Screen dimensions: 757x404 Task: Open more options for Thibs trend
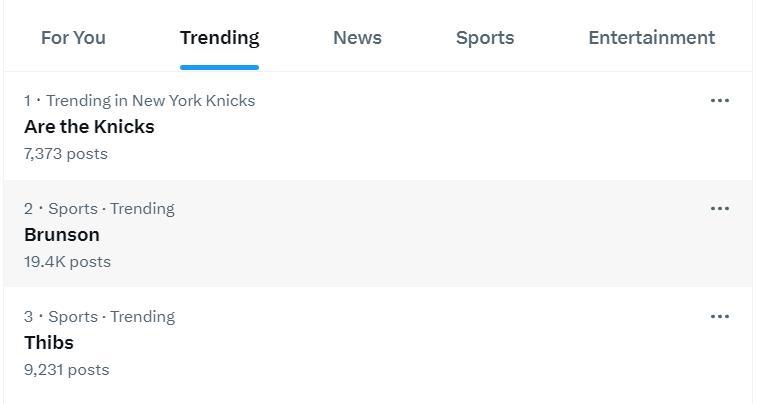tap(719, 317)
